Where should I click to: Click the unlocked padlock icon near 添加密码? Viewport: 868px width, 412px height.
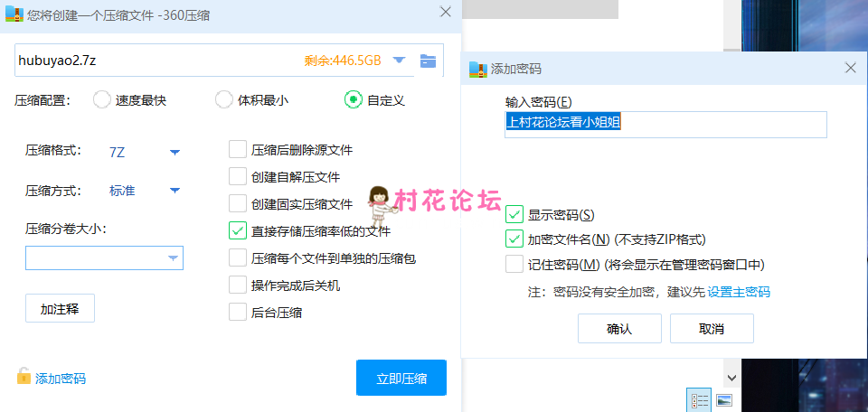(24, 376)
